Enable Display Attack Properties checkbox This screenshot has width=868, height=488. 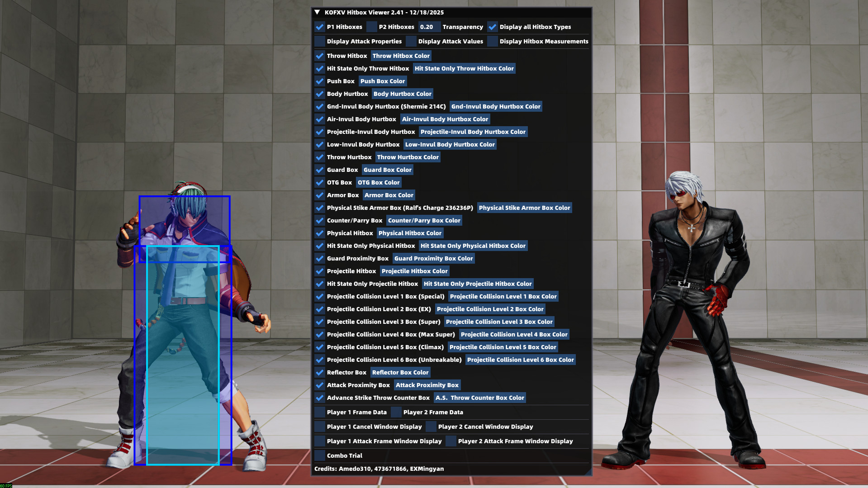click(x=320, y=41)
